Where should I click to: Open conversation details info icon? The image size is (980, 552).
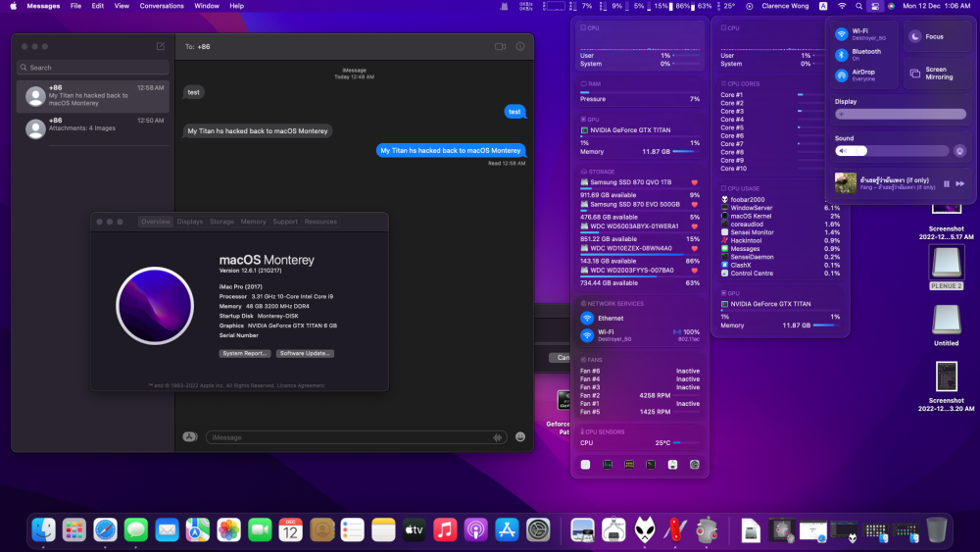click(520, 46)
